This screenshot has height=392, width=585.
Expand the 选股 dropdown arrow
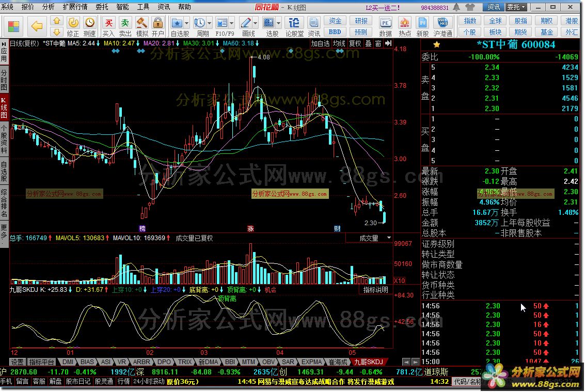[x=279, y=23]
